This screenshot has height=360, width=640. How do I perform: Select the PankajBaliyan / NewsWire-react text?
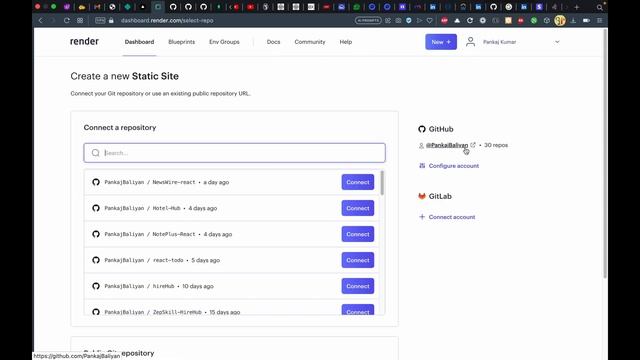coord(150,182)
